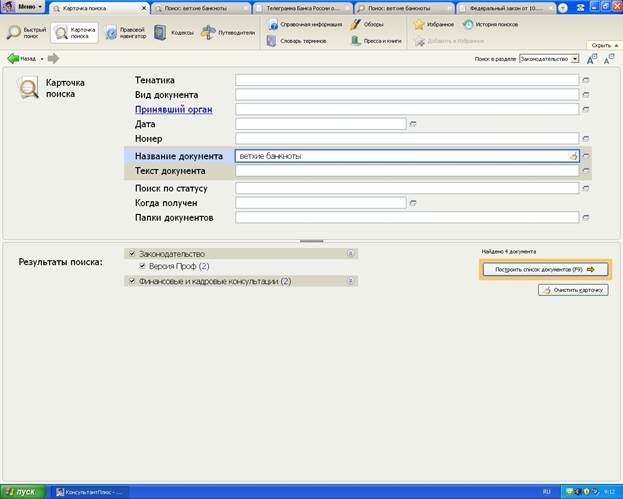The image size is (623, 499).
Task: Click the gray forward arrow
Action: point(53,58)
